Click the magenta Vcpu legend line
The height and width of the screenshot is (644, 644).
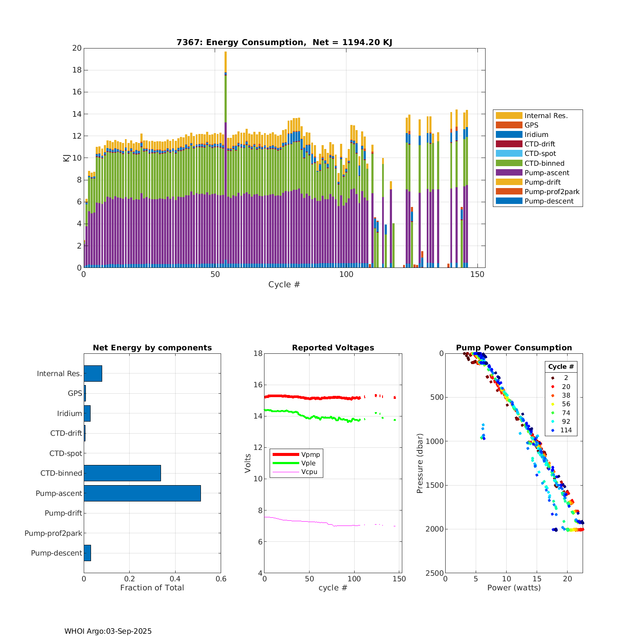(286, 472)
